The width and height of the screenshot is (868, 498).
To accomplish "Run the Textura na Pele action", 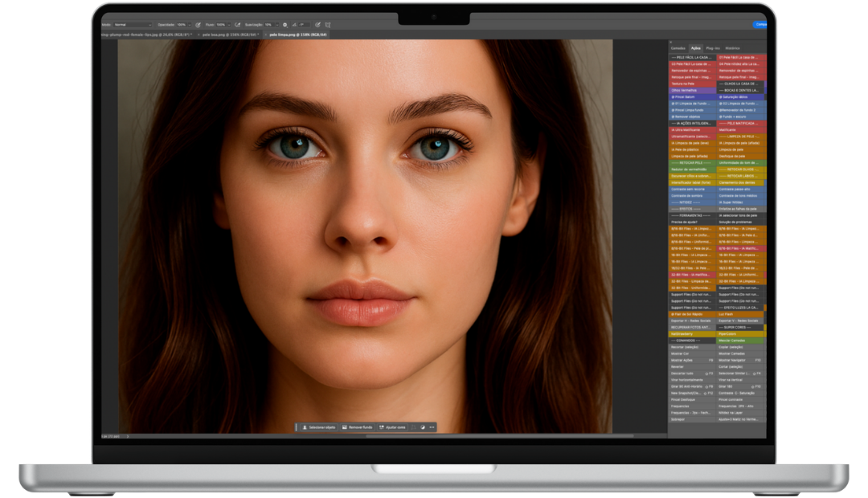I will (682, 84).
